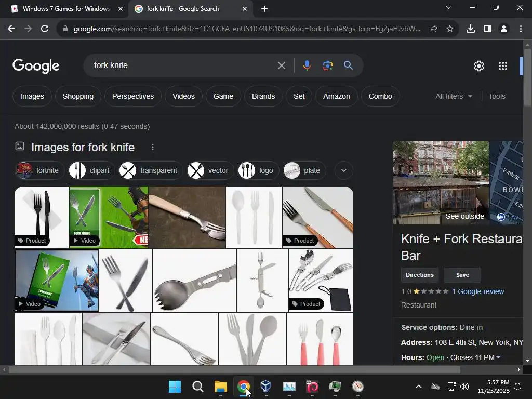Filter results by Perspectives

[x=133, y=96]
